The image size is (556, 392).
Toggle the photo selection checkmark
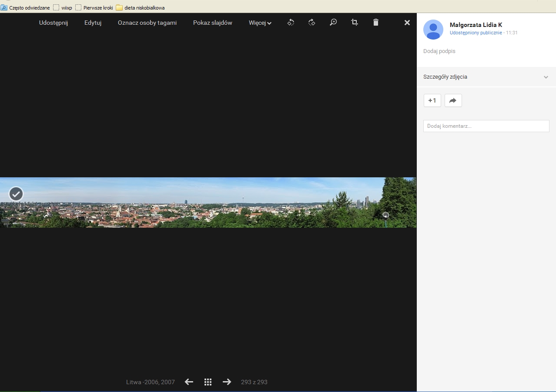coord(16,194)
